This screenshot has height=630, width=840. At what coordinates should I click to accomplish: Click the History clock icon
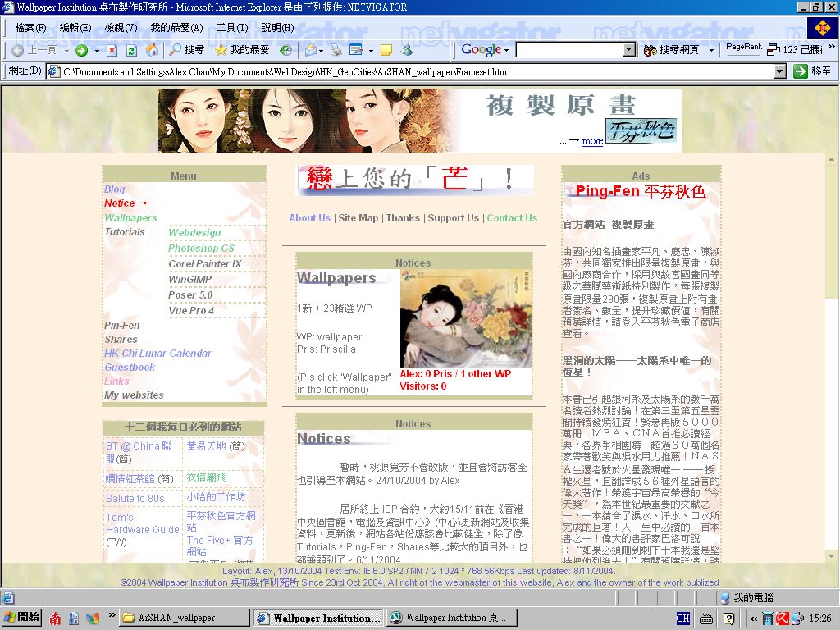point(285,50)
